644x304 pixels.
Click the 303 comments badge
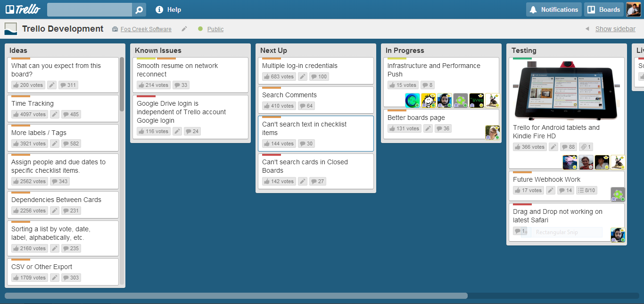pyautogui.click(x=71, y=278)
